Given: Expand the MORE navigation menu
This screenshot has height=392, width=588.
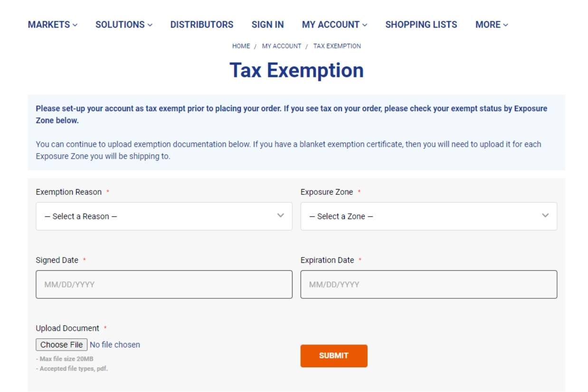Looking at the screenshot, I should (488, 24).
